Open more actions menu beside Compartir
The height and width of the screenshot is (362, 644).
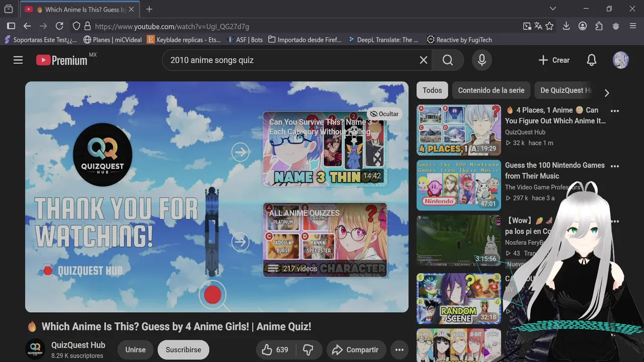point(399,349)
